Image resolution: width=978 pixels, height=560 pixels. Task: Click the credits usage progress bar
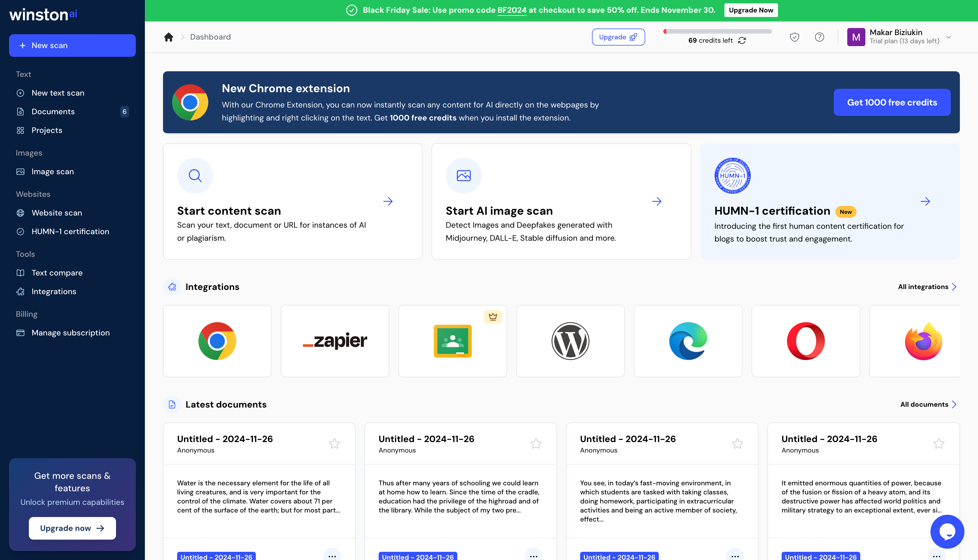point(717,32)
